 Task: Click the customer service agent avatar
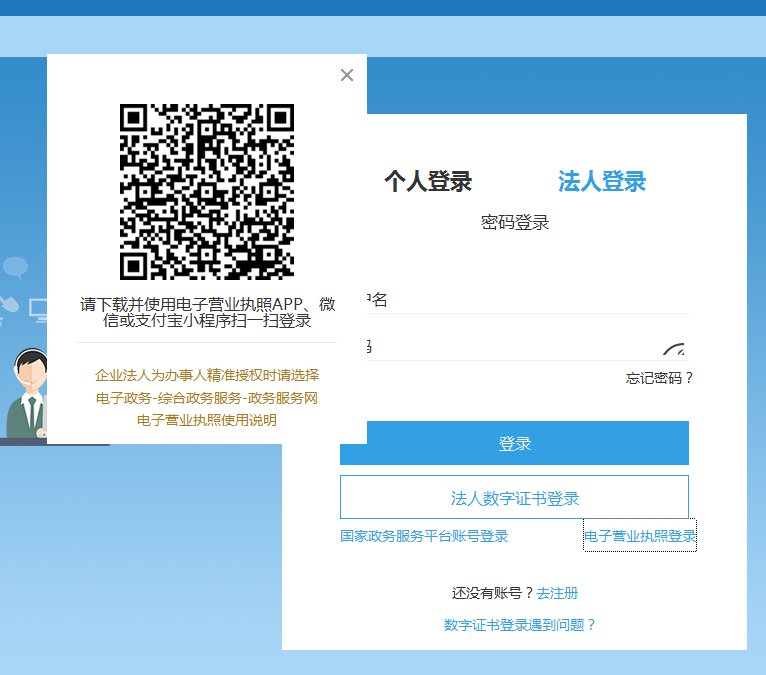point(30,393)
